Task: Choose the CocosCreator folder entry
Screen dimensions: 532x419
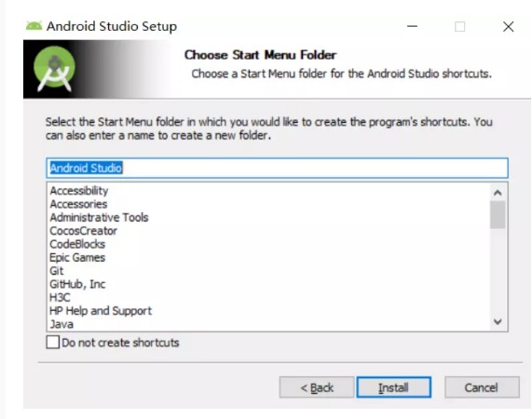Action: point(84,231)
